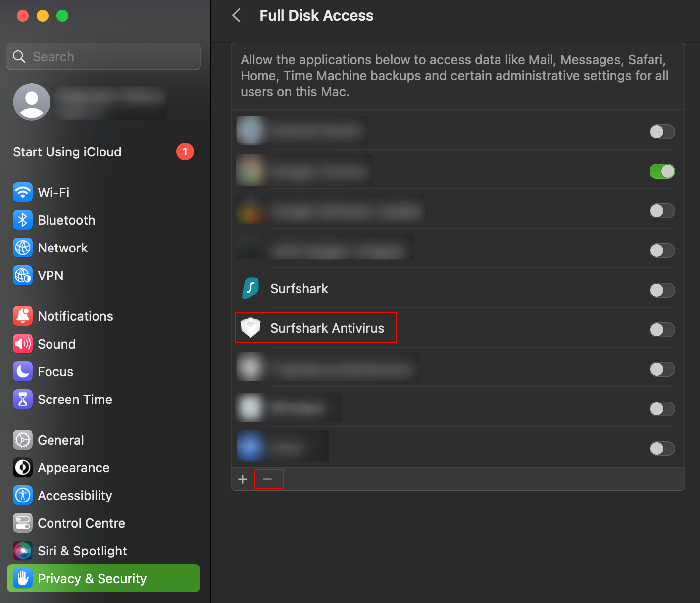The height and width of the screenshot is (603, 700).
Task: Open Focus moon icon
Action: click(x=23, y=371)
